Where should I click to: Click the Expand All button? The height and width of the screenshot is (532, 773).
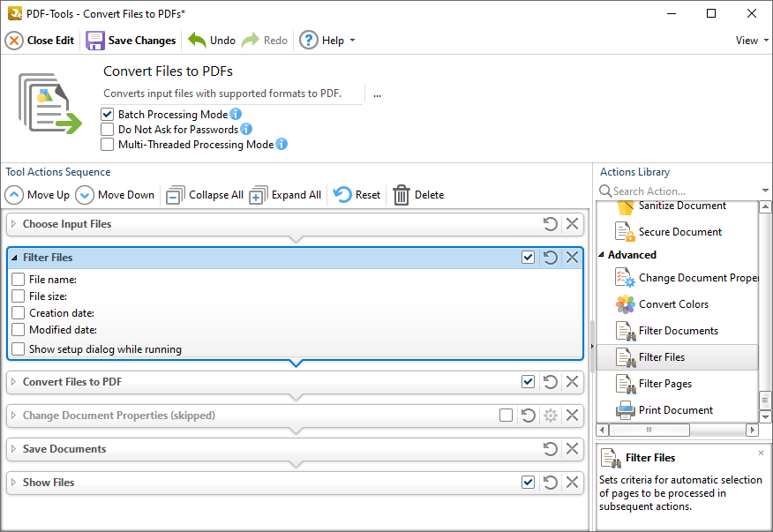285,194
